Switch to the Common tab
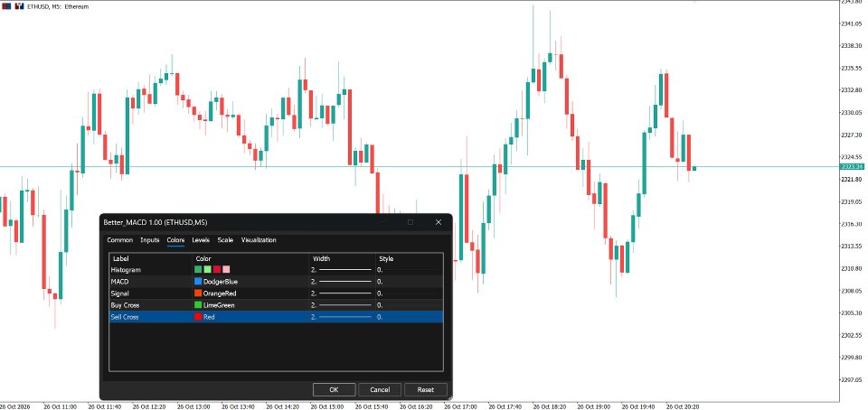This screenshot has height=410, width=868. click(119, 240)
